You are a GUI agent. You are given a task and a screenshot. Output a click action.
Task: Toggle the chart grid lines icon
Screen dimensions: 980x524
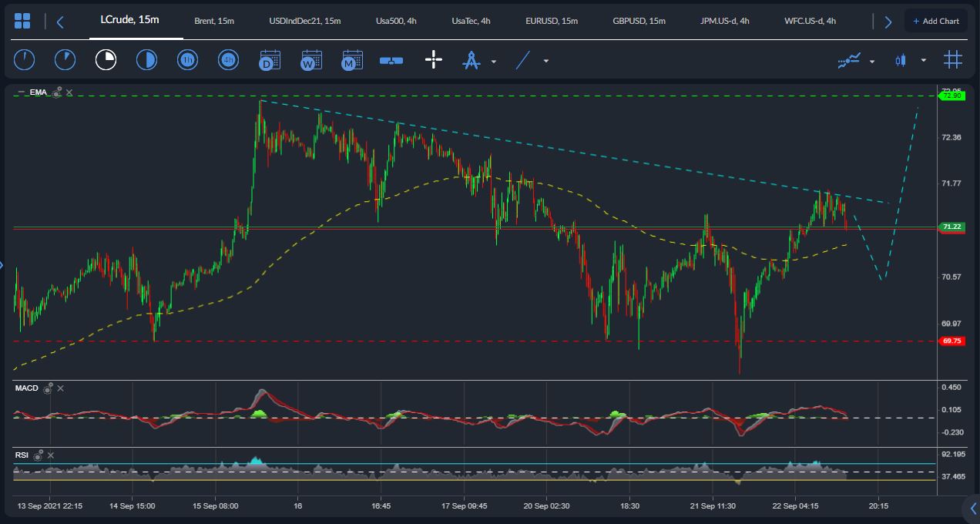[x=953, y=60]
